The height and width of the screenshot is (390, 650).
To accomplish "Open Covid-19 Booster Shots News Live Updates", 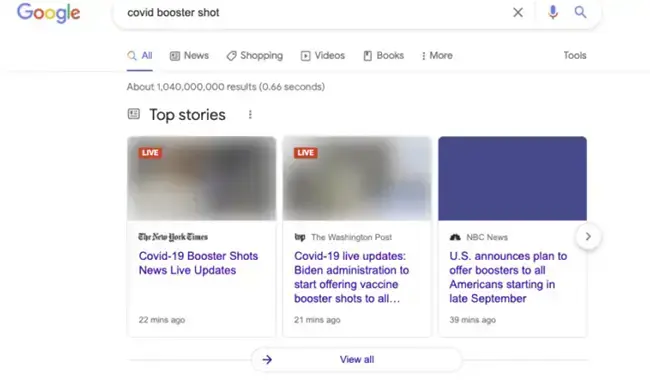I will [198, 263].
